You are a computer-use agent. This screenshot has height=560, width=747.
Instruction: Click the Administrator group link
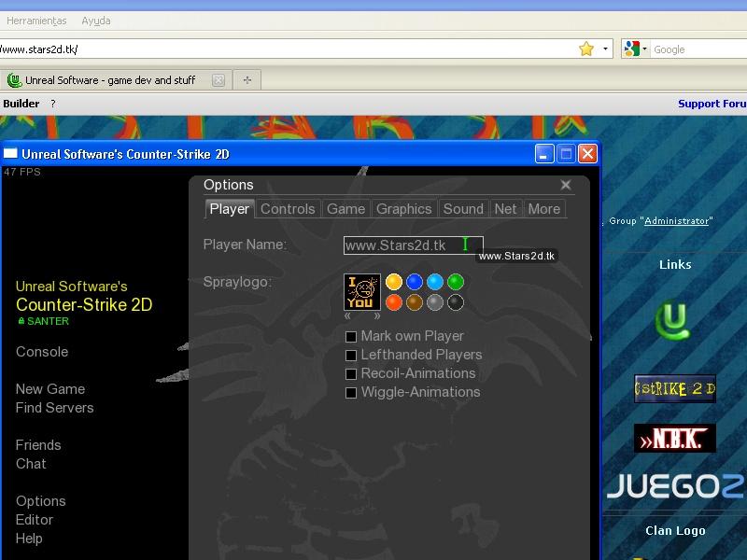pyautogui.click(x=676, y=220)
